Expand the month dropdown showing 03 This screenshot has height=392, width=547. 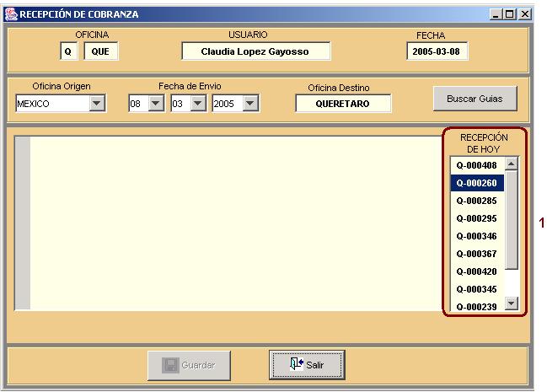(x=198, y=103)
